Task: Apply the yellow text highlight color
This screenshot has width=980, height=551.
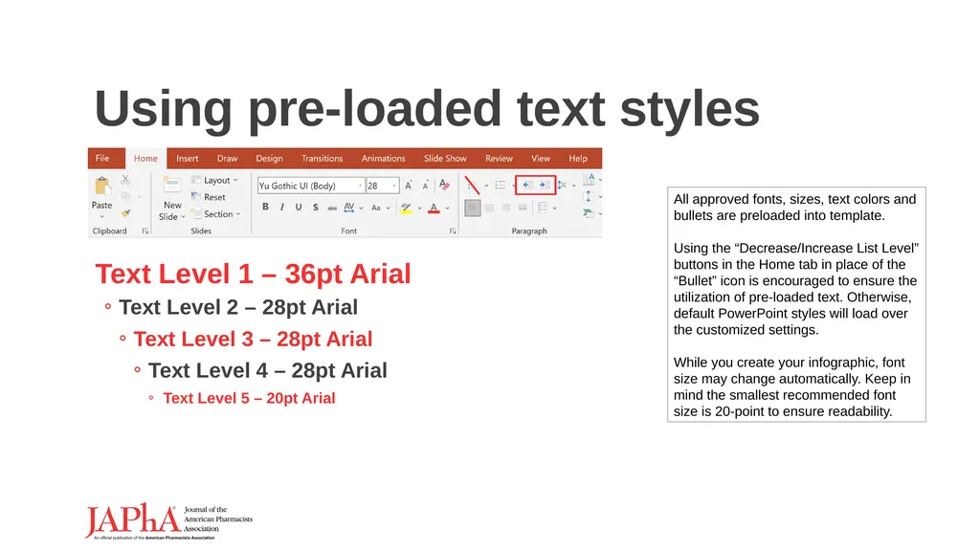Action: coord(406,208)
